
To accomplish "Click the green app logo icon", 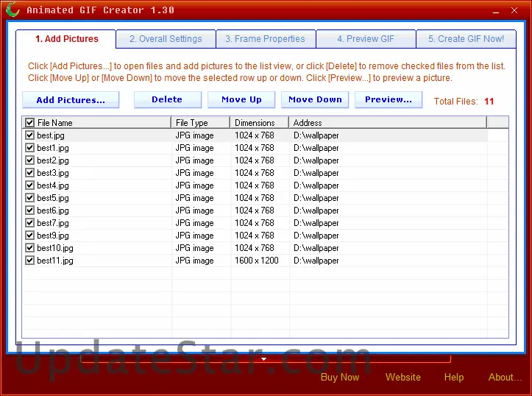I will click(x=13, y=10).
